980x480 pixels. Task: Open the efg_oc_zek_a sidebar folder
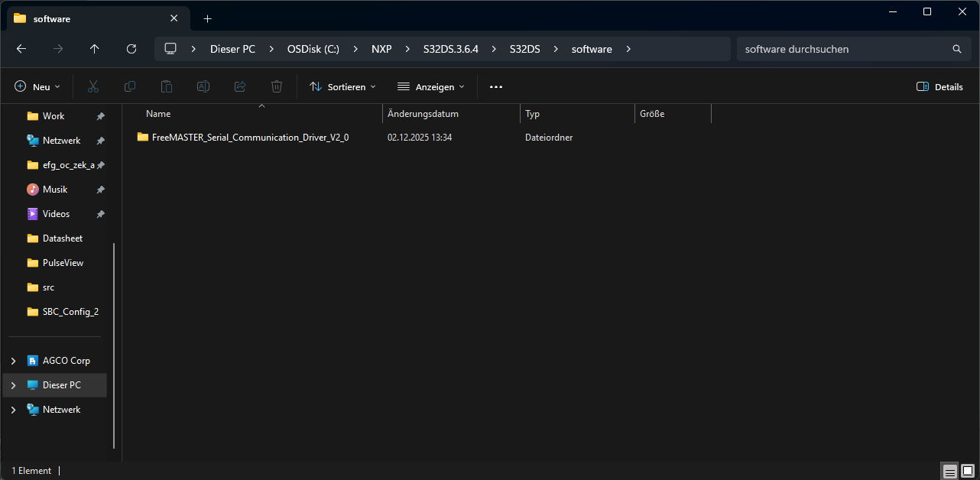[x=69, y=165]
